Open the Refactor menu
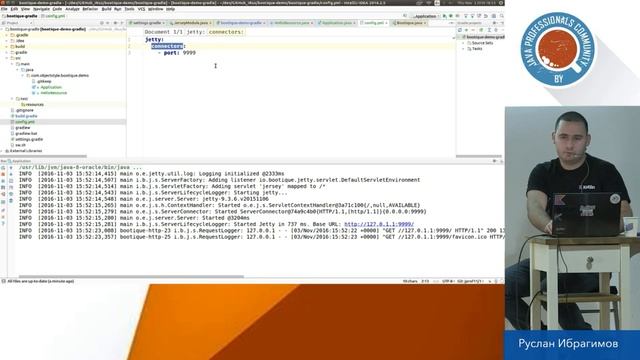 (x=90, y=9)
